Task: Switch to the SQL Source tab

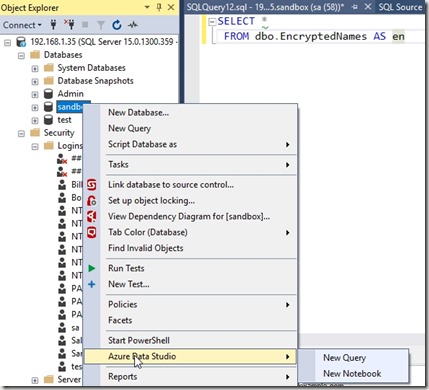Action: point(400,7)
